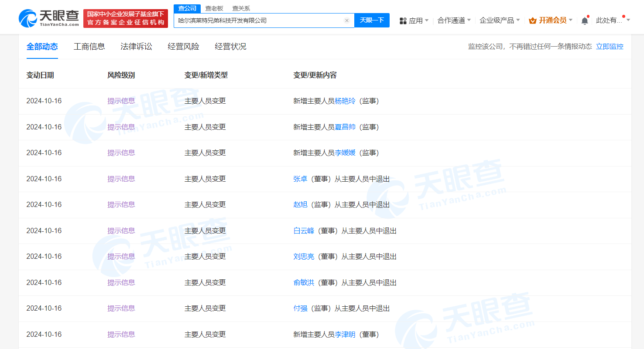Click the 立即监控 link
This screenshot has height=349, width=644.
coord(610,47)
